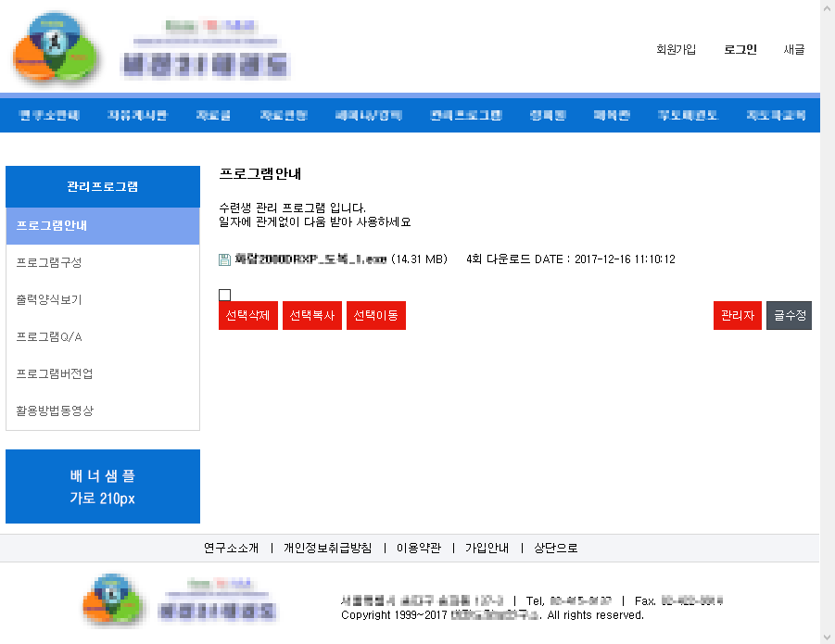Open the 자유게시판 section in the top navigation
Screen dimensions: 835x644
pyautogui.click(x=136, y=113)
